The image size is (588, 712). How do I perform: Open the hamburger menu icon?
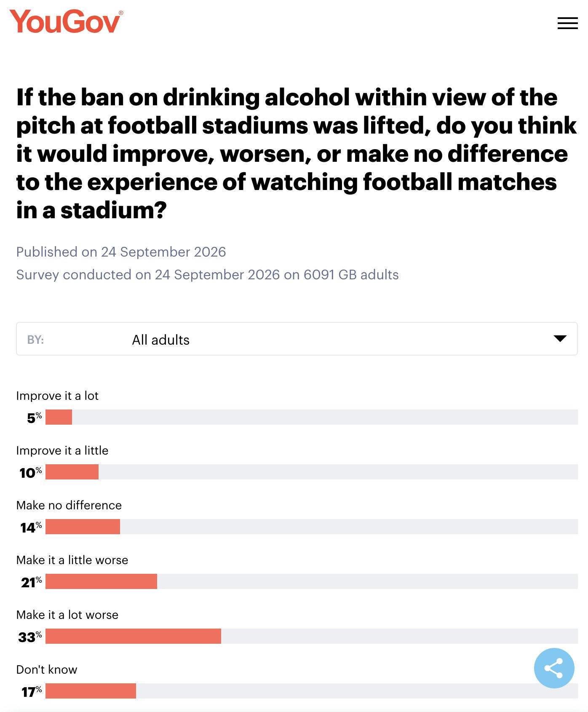(x=567, y=23)
